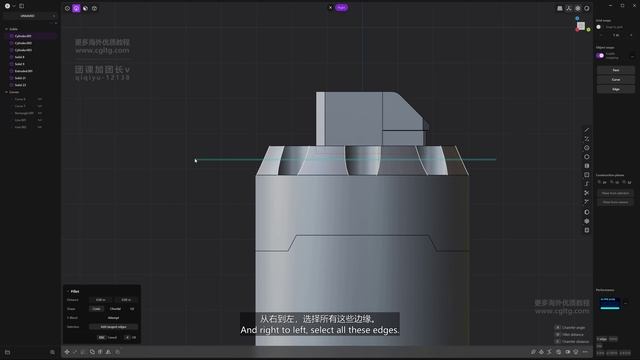Click Place from camera button
The width and height of the screenshot is (640, 360).
[615, 202]
